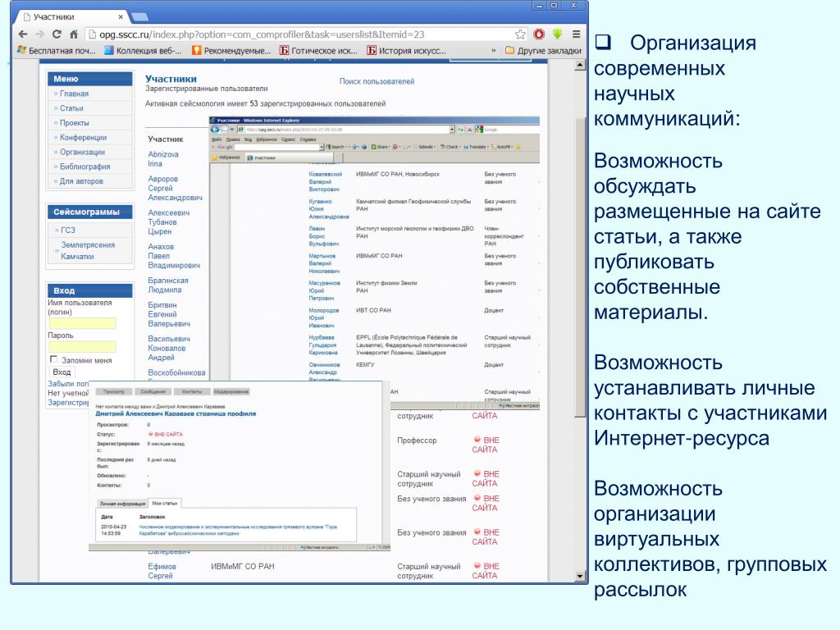This screenshot has height=630, width=840.
Task: Close the Участники browser tab
Action: pos(121,17)
